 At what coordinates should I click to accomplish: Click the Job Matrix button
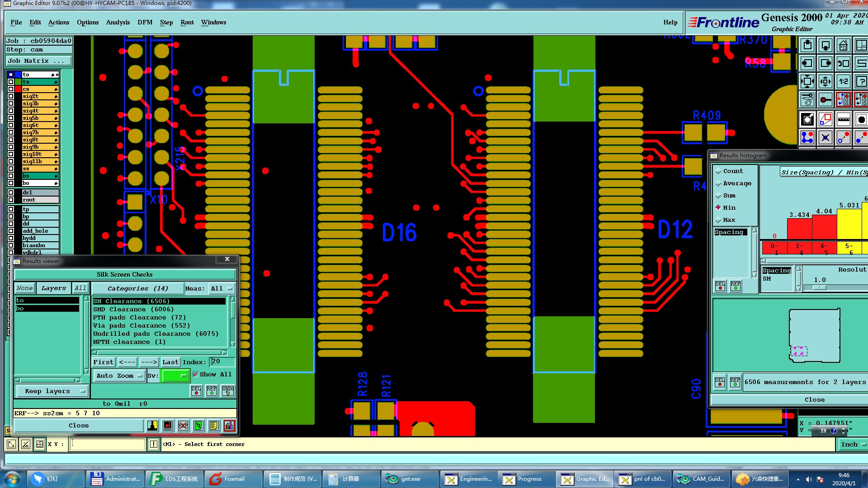(38, 61)
